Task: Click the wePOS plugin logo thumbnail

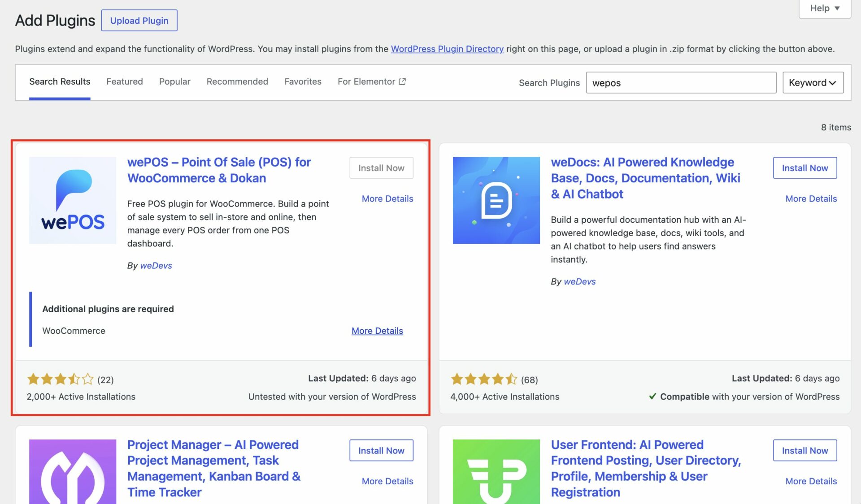Action: pos(73,200)
